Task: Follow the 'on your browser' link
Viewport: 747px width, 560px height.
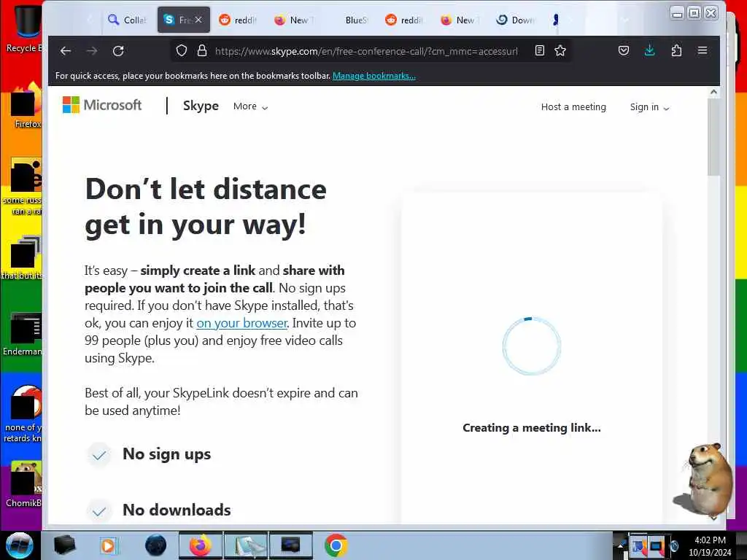Action: (242, 323)
